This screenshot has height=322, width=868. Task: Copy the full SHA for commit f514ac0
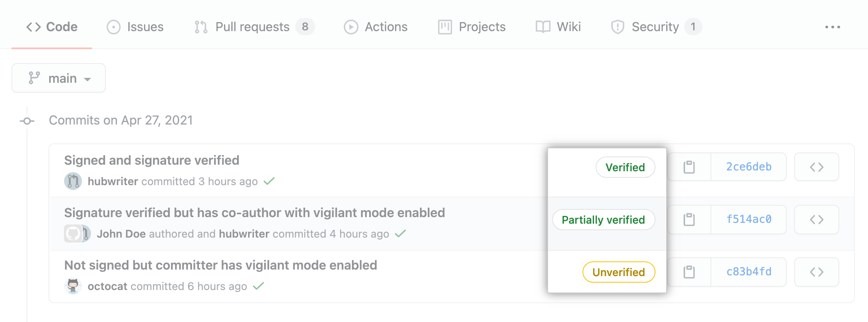pos(689,220)
